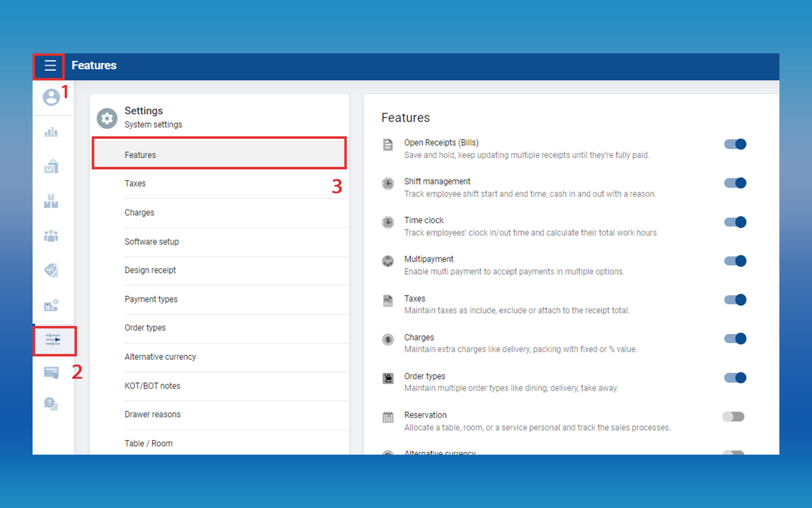Image resolution: width=812 pixels, height=508 pixels.
Task: Open the employees group icon
Action: click(x=51, y=236)
